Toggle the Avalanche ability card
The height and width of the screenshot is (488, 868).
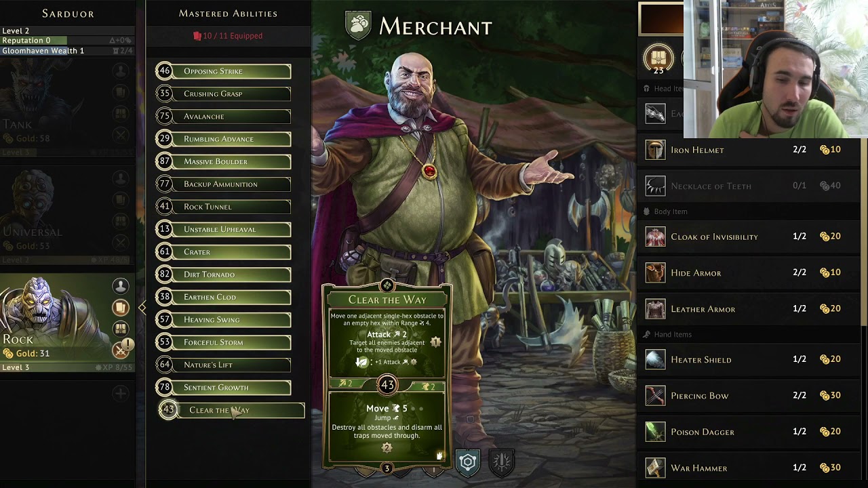pyautogui.click(x=223, y=117)
